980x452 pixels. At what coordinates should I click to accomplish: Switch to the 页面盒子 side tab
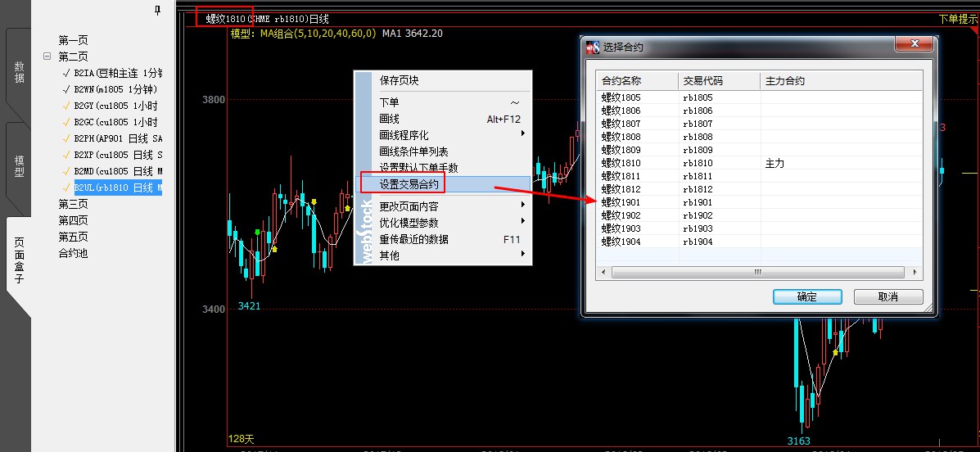(x=19, y=260)
